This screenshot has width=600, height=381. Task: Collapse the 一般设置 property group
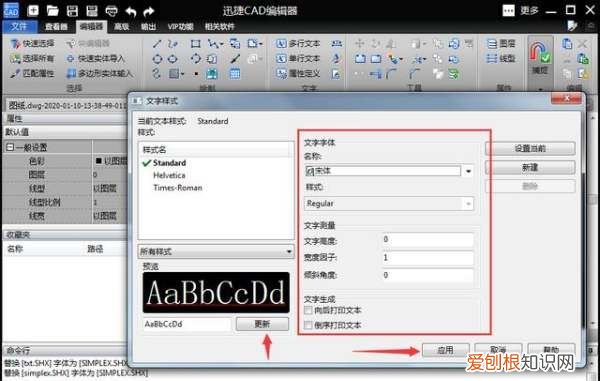point(10,147)
